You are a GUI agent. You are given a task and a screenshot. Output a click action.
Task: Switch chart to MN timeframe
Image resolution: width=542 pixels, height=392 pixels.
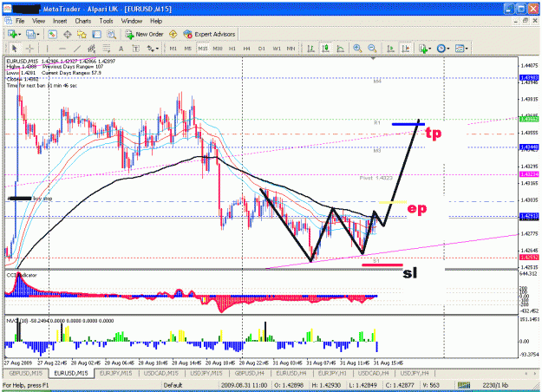(x=291, y=49)
